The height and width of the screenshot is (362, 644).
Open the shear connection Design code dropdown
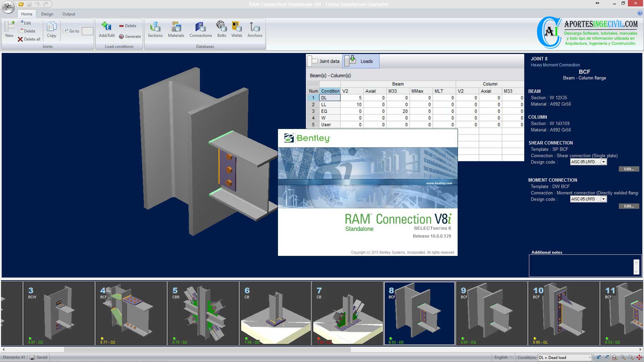603,162
